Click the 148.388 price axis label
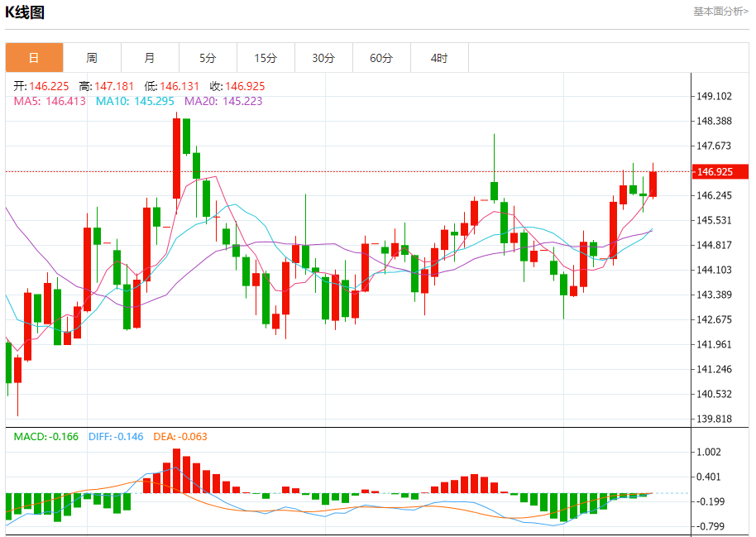Viewport: 756px width, 537px height. click(714, 121)
